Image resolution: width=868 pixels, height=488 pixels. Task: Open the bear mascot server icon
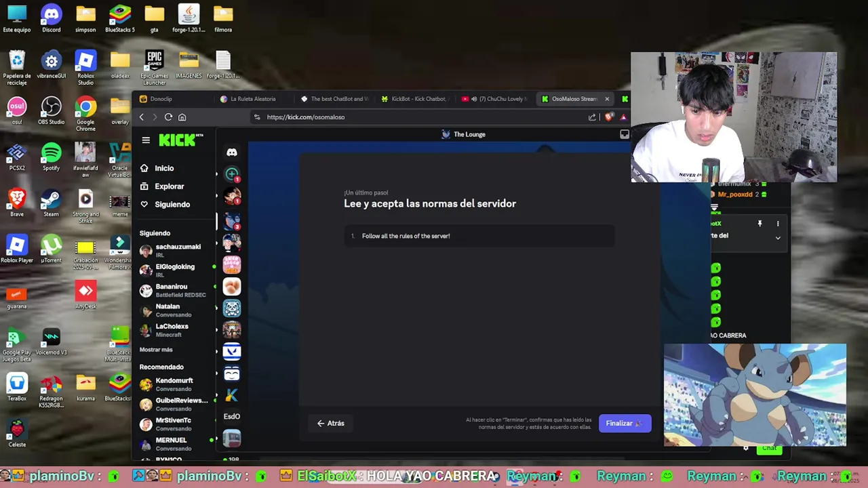tap(232, 308)
